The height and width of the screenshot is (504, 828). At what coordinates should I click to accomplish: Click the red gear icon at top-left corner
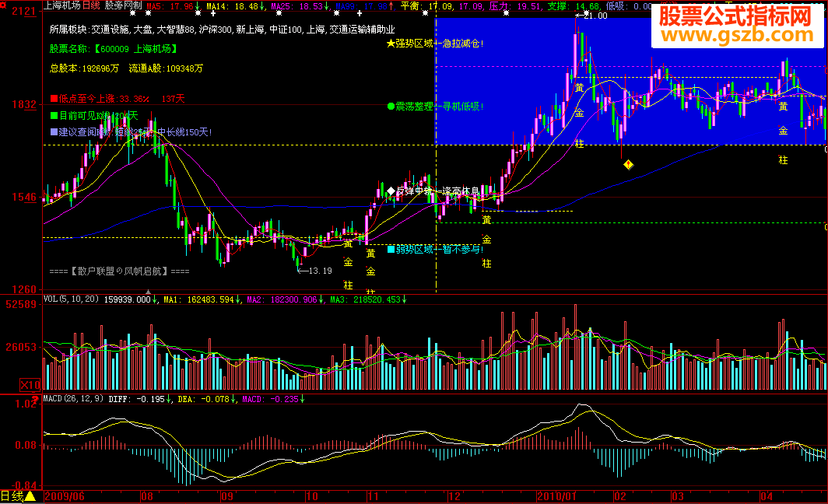(x=3, y=5)
